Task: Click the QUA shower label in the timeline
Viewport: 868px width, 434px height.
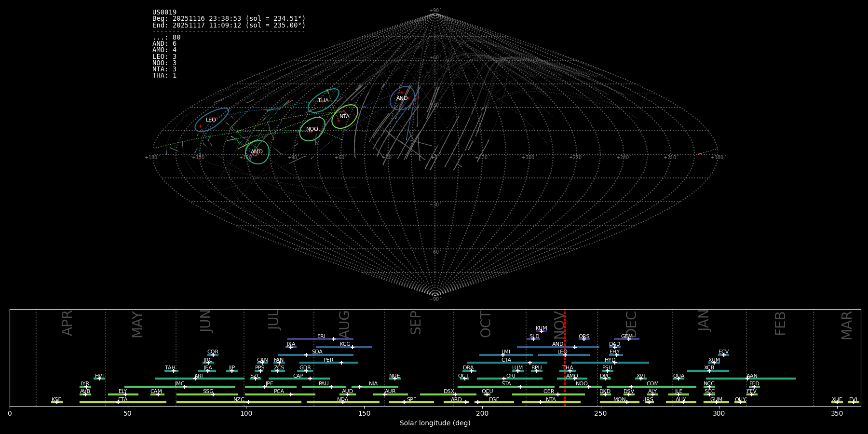Action: click(x=678, y=376)
